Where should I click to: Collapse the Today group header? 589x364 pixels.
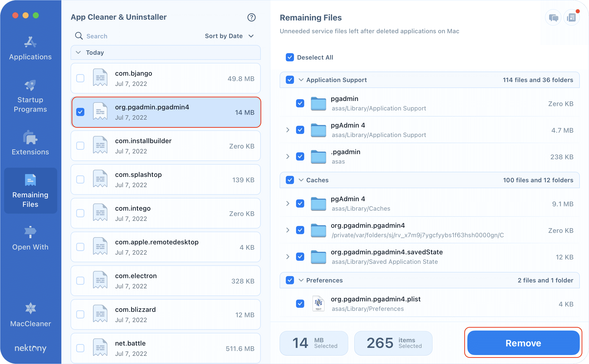[x=78, y=52]
